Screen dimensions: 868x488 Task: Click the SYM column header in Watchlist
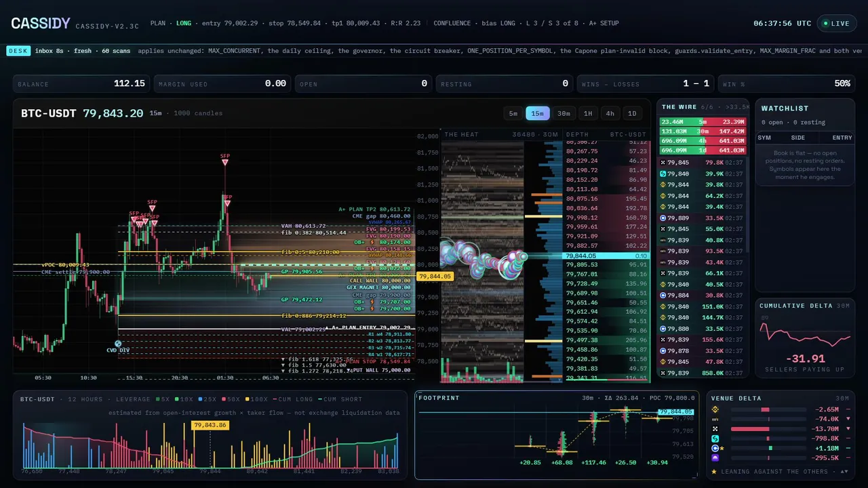(x=764, y=138)
